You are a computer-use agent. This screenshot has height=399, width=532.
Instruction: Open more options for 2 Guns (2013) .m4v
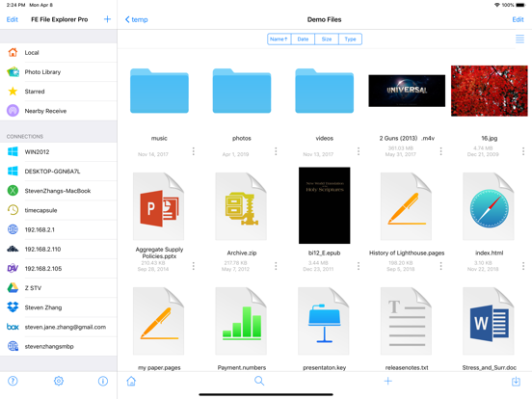tap(441, 151)
